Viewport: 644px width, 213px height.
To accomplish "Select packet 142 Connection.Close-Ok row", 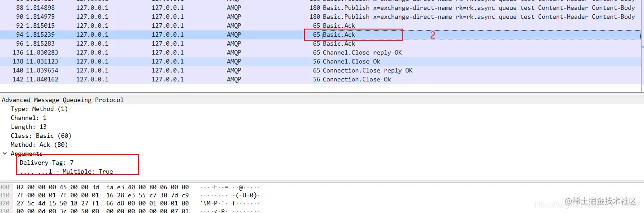I will 320,79.
